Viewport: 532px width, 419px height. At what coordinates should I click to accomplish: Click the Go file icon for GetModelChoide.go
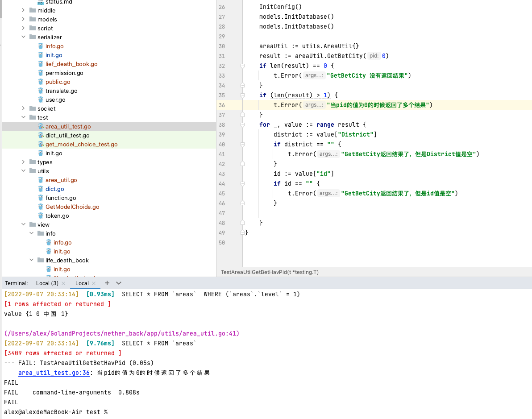41,207
